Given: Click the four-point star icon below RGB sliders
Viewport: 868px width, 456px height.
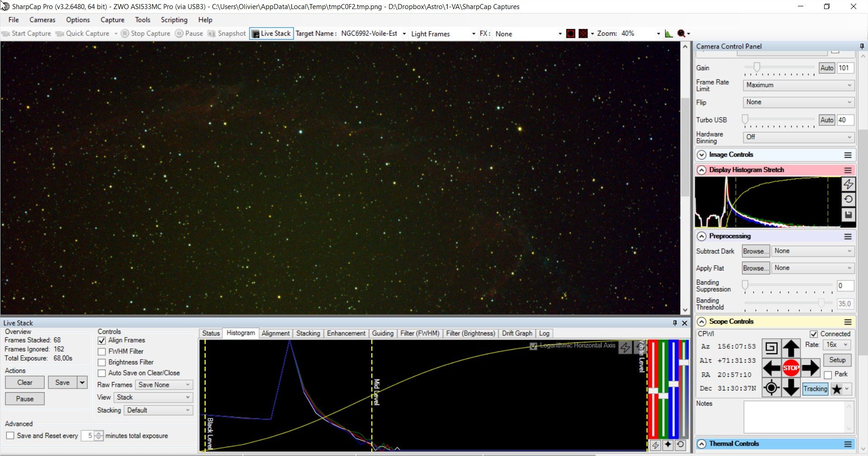Looking at the screenshot, I should pos(668,445).
